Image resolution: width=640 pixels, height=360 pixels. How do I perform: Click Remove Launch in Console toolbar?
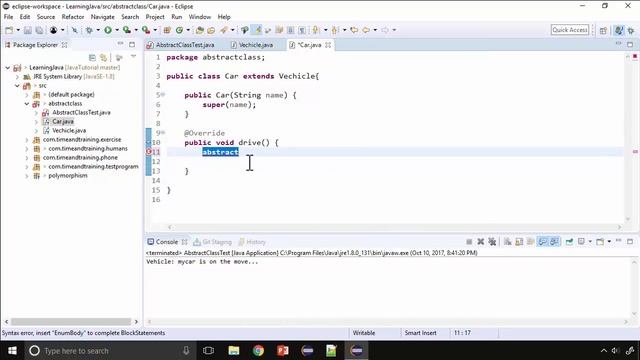[x=480, y=242]
